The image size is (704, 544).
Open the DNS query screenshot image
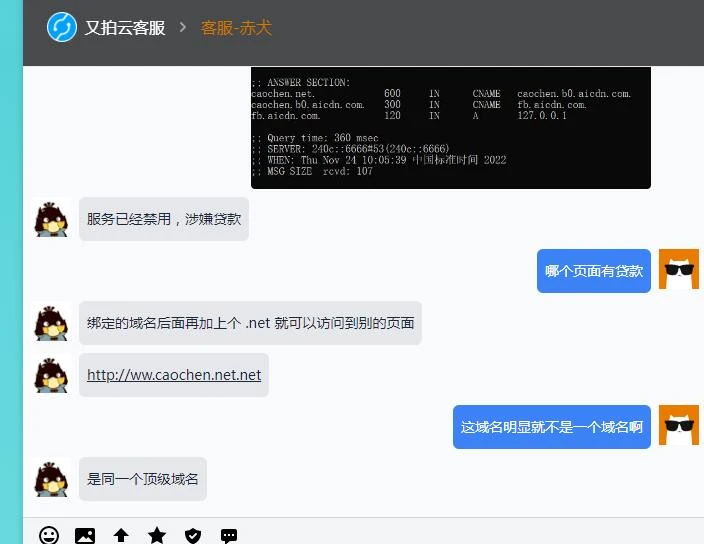point(450,127)
